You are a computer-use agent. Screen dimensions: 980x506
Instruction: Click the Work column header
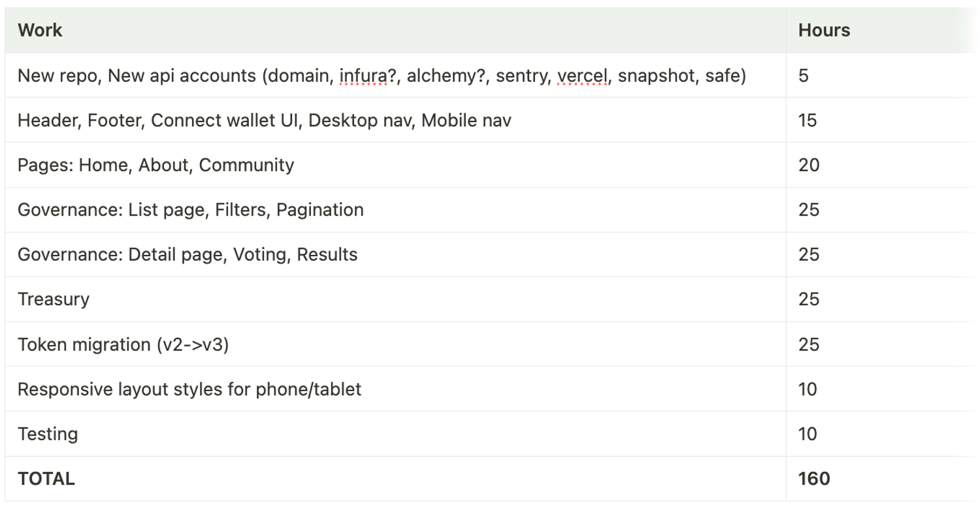pos(395,30)
